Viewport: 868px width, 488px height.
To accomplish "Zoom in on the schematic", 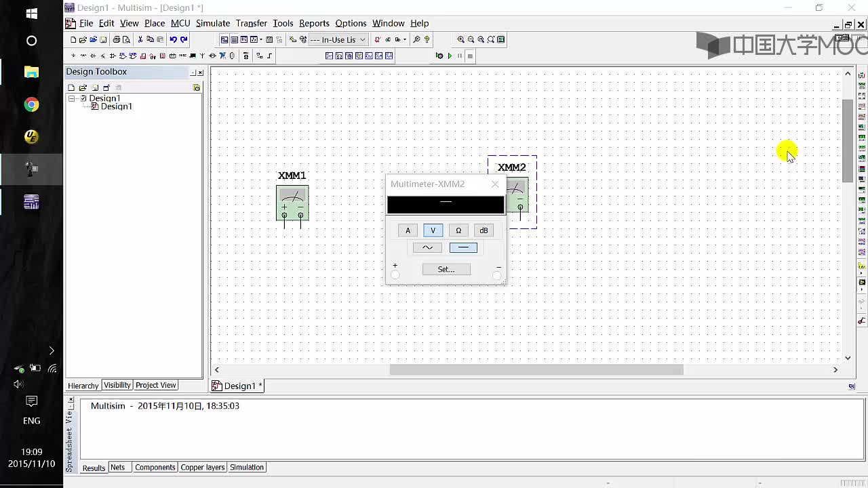I will pyautogui.click(x=460, y=39).
